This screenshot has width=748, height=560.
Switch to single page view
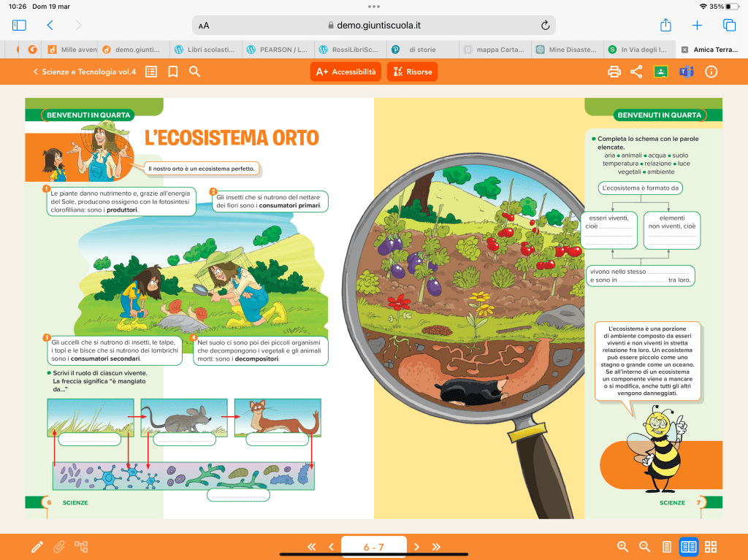[666, 546]
